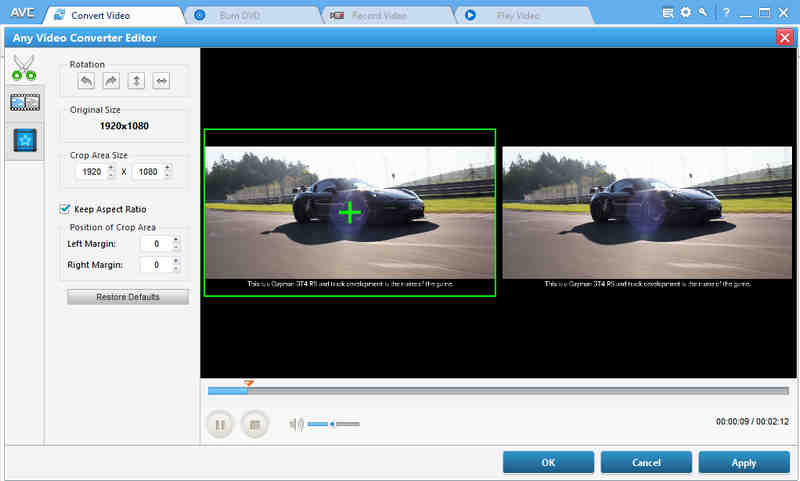Click the Left Margin input field
The height and width of the screenshot is (481, 800).
157,244
